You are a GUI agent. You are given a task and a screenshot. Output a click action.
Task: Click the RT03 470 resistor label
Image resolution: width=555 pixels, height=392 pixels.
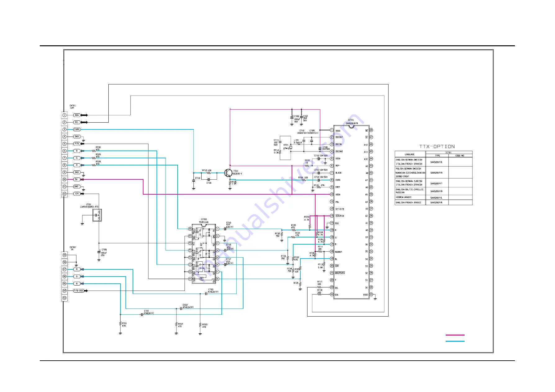click(205, 326)
